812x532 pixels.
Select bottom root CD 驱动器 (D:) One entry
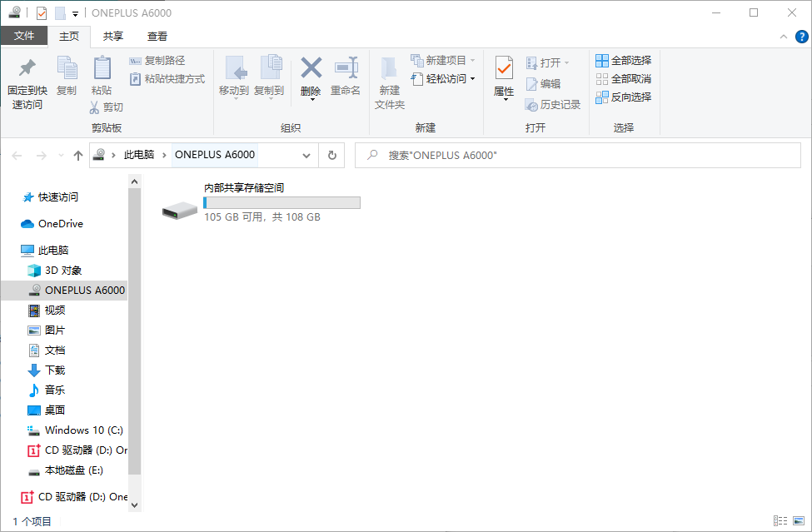point(74,497)
